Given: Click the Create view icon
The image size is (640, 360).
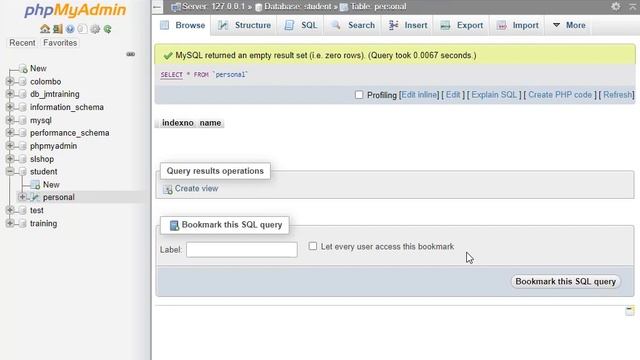Looking at the screenshot, I should pyautogui.click(x=168, y=189).
